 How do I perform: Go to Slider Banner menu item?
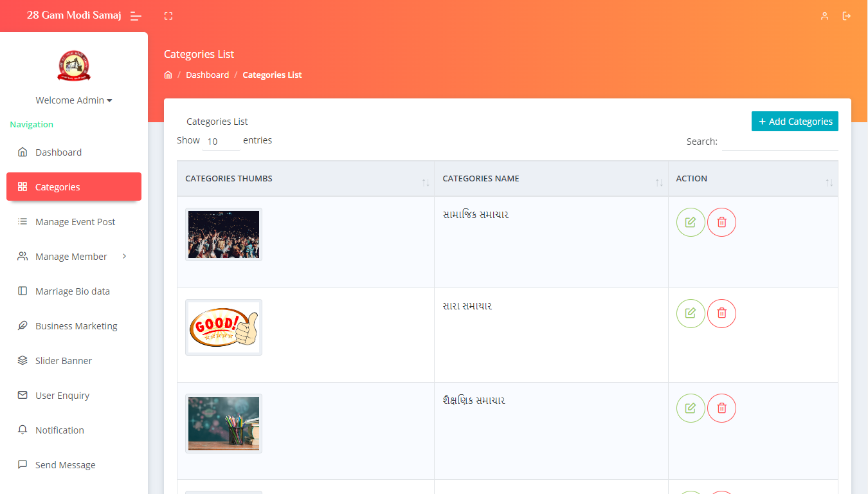click(63, 361)
